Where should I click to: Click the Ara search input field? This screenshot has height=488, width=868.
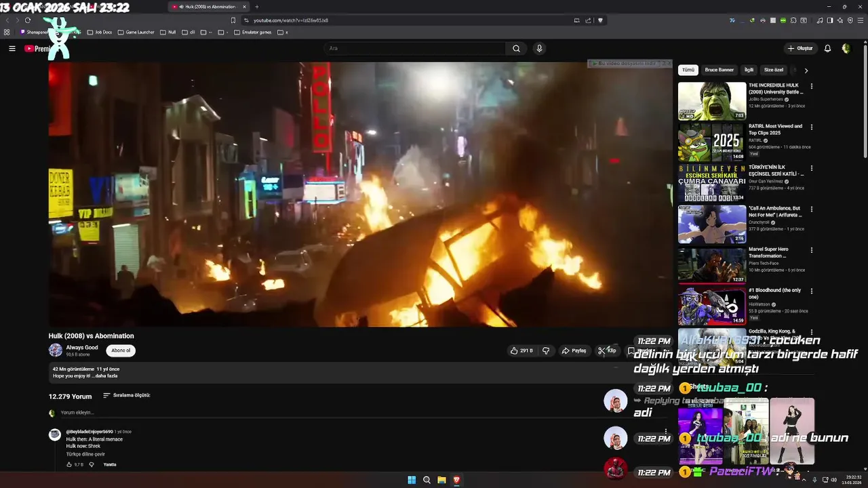pyautogui.click(x=415, y=48)
